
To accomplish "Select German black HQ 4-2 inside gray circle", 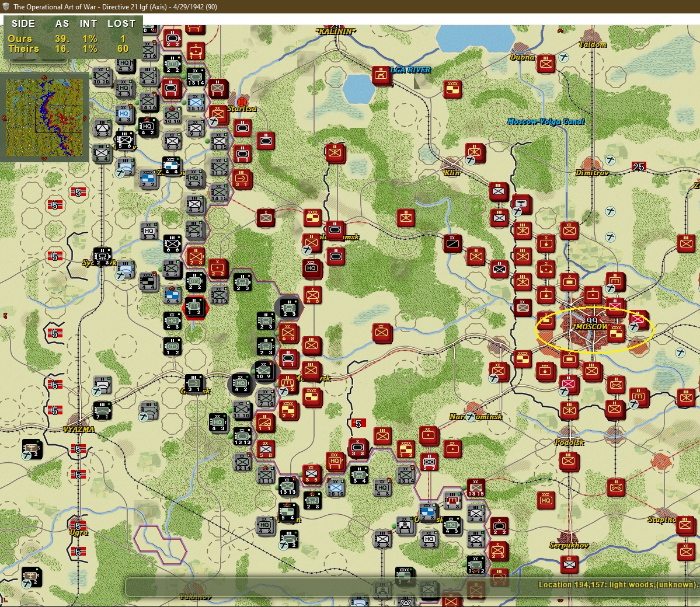I will (241, 384).
